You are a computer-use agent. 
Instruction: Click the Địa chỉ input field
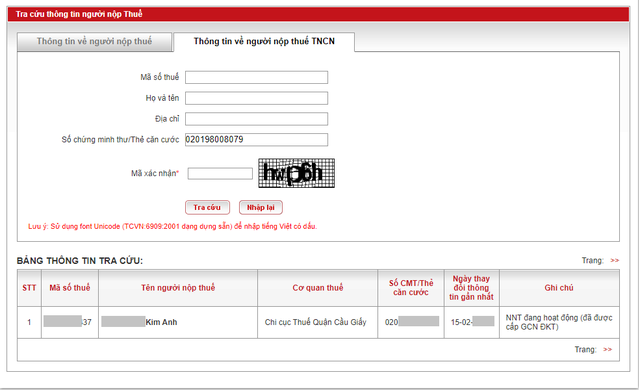click(x=256, y=119)
